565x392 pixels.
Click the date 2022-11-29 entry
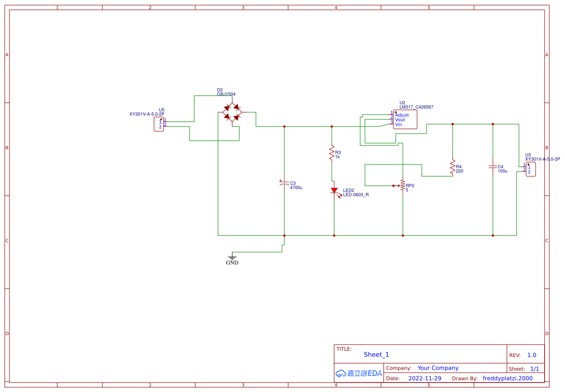425,378
